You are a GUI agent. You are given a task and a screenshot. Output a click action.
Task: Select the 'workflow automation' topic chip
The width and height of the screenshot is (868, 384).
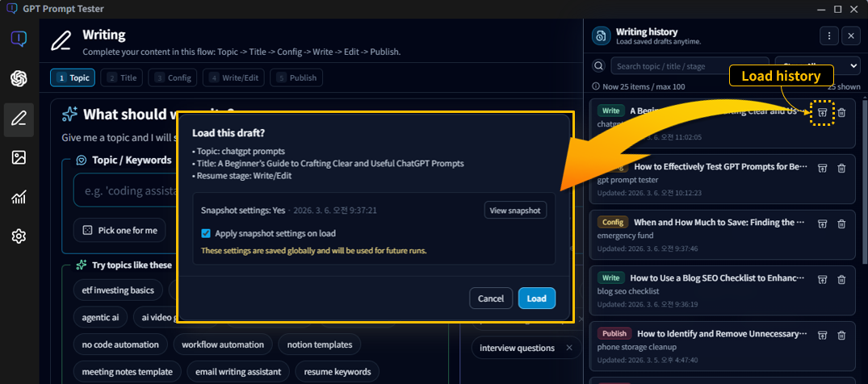223,344
